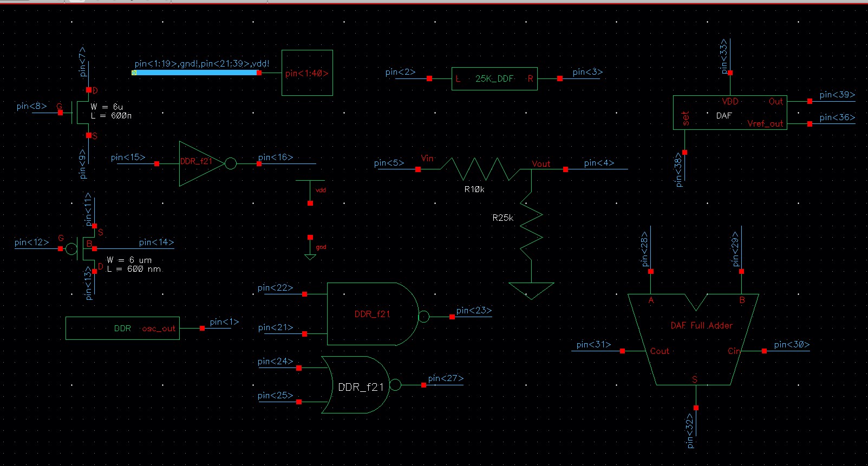The height and width of the screenshot is (466, 868).
Task: Click the pin<32> sum output label
Action: (690, 431)
